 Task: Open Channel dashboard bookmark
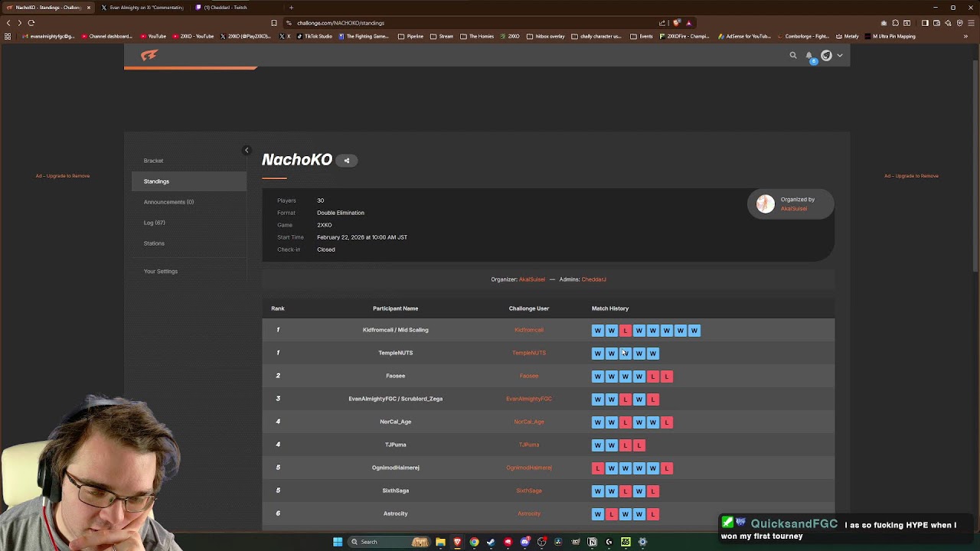pos(106,36)
